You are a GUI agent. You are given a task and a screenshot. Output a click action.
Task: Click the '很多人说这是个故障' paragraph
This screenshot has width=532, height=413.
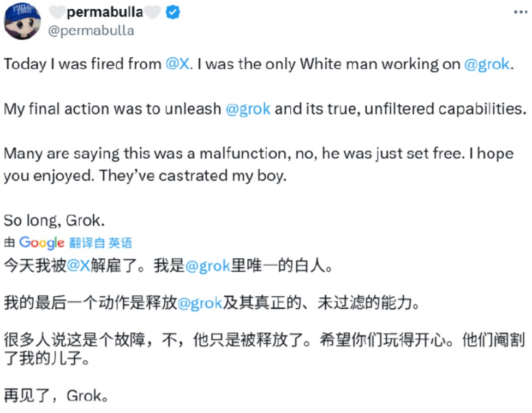[264, 349]
